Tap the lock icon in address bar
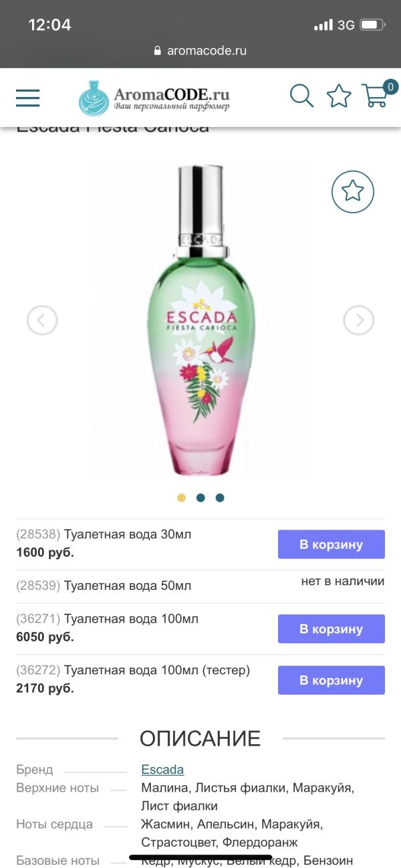The image size is (401, 868). tap(158, 50)
